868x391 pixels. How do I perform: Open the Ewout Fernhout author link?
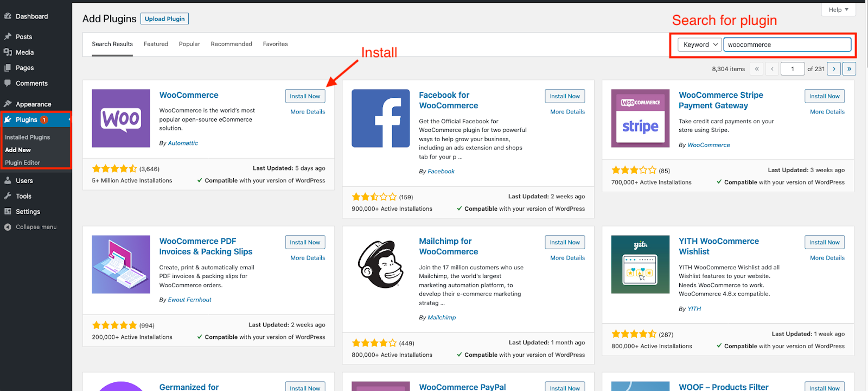click(190, 300)
